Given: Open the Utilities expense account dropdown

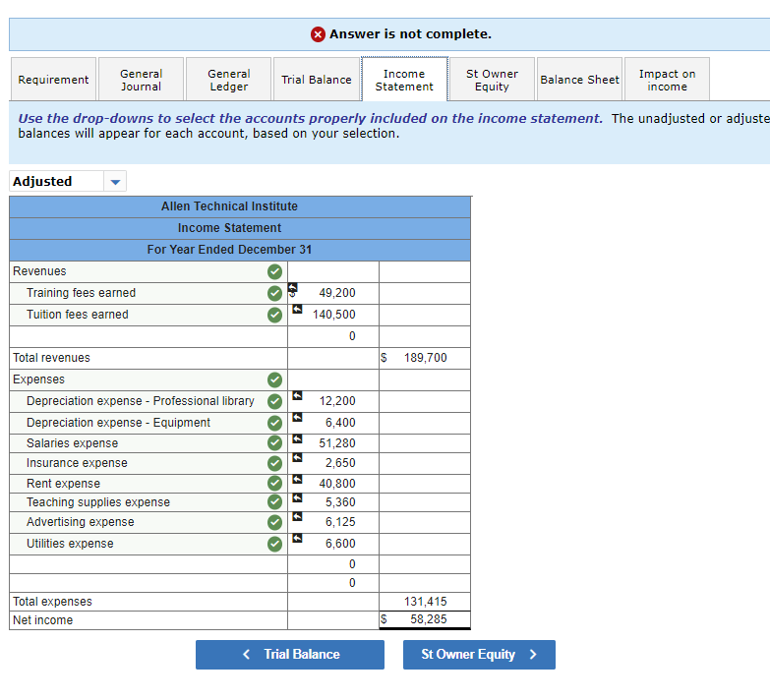Looking at the screenshot, I should (148, 544).
